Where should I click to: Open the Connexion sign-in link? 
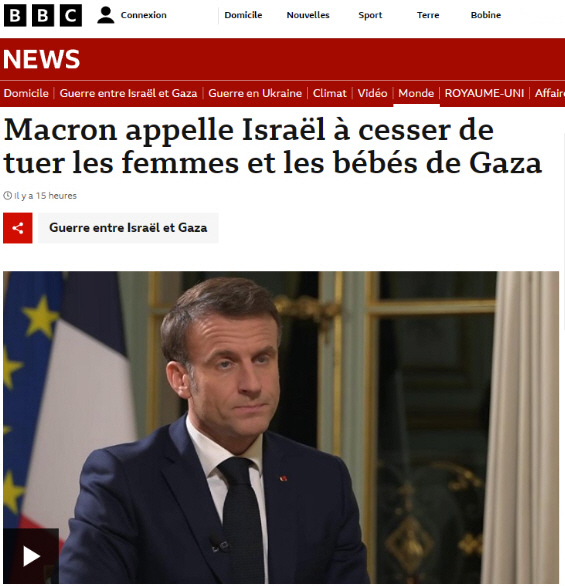(x=143, y=15)
